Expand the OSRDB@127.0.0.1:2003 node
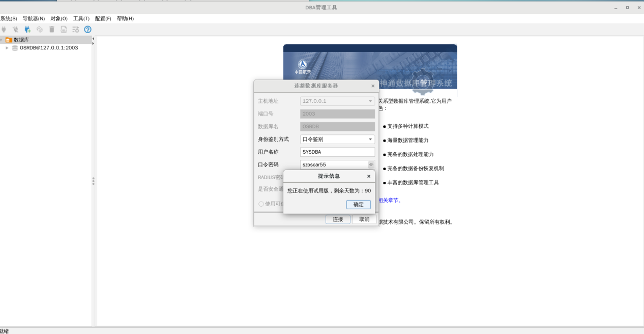 (x=7, y=48)
